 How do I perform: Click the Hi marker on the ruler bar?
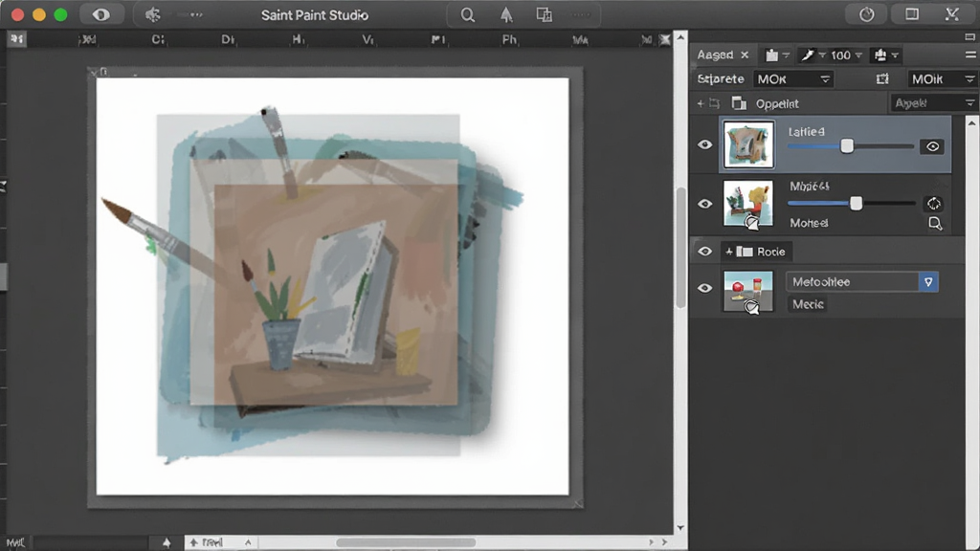coord(299,39)
